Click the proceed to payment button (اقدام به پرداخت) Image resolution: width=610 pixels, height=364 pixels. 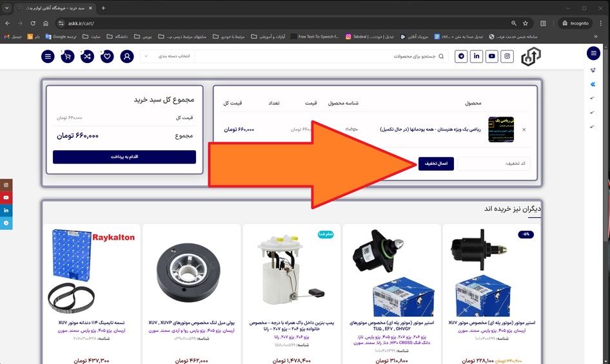pyautogui.click(x=124, y=157)
